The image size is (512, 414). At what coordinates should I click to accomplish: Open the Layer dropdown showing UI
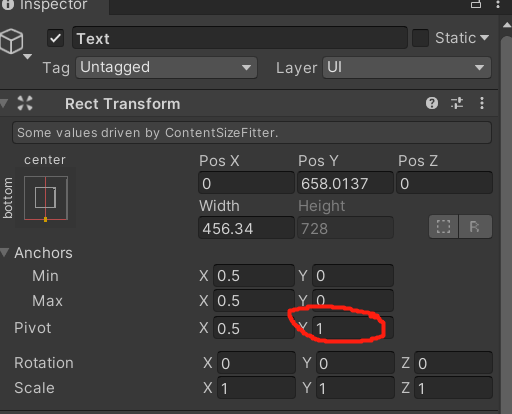[x=407, y=68]
